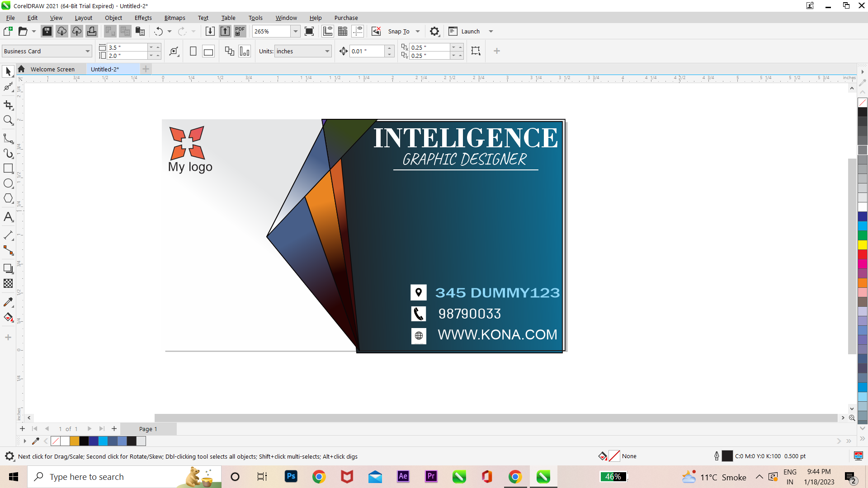Open the Units inches dropdown
Viewport: 868px width, 488px height.
327,51
